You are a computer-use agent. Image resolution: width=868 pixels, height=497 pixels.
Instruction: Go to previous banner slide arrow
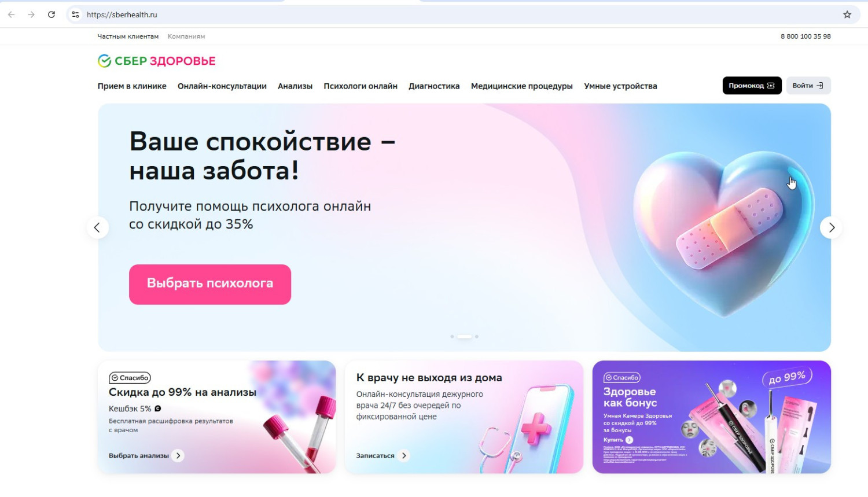click(97, 227)
